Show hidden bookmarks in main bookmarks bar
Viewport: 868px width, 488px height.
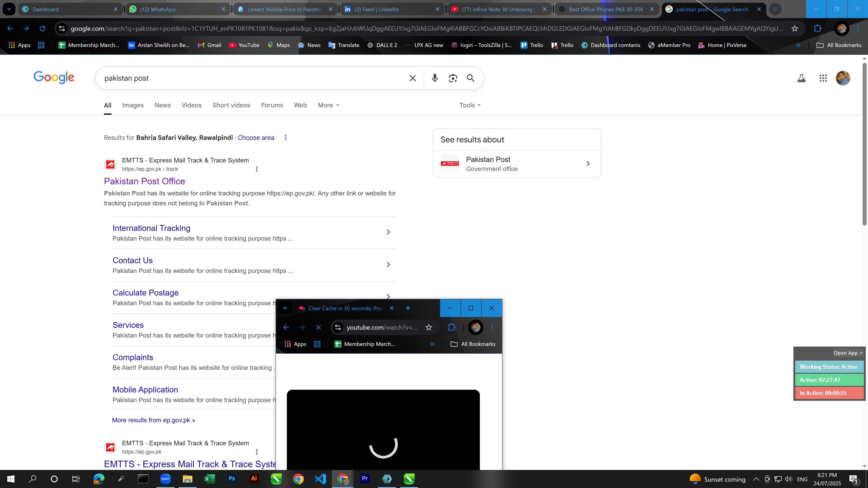pos(798,45)
